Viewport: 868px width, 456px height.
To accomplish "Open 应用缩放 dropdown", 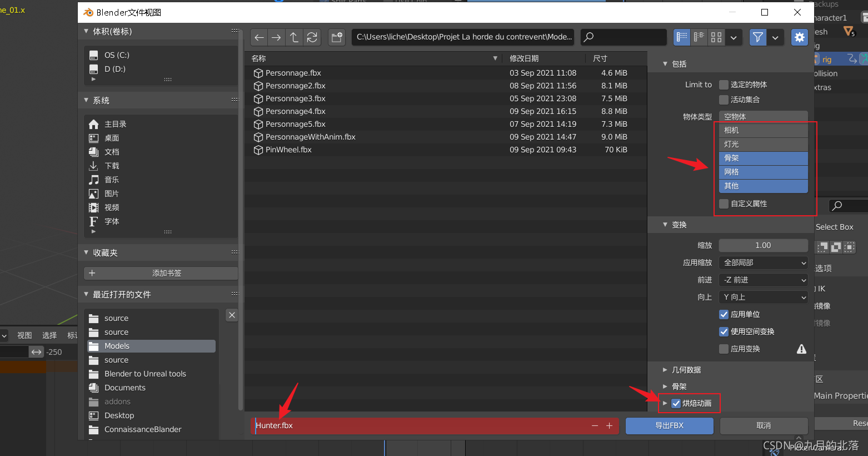I will point(764,262).
